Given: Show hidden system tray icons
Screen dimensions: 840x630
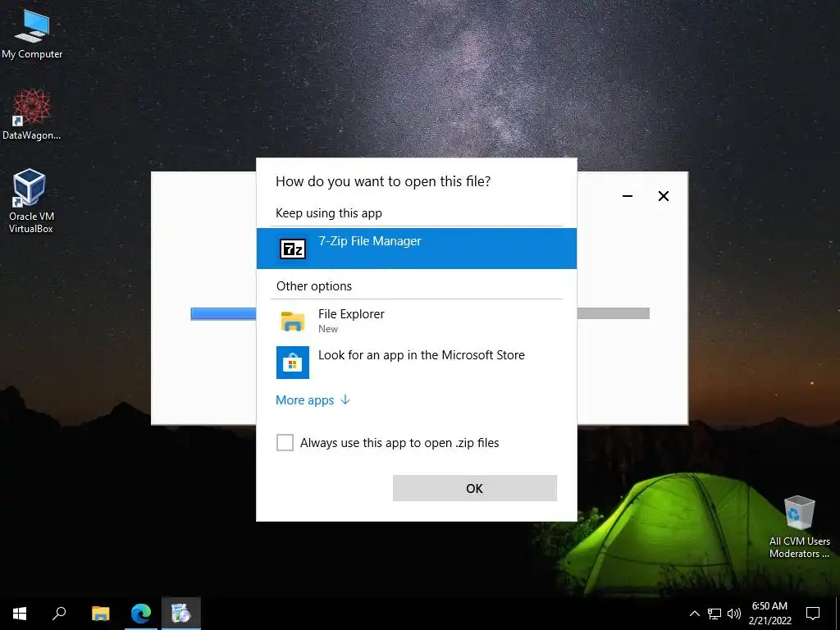Looking at the screenshot, I should (x=694, y=614).
